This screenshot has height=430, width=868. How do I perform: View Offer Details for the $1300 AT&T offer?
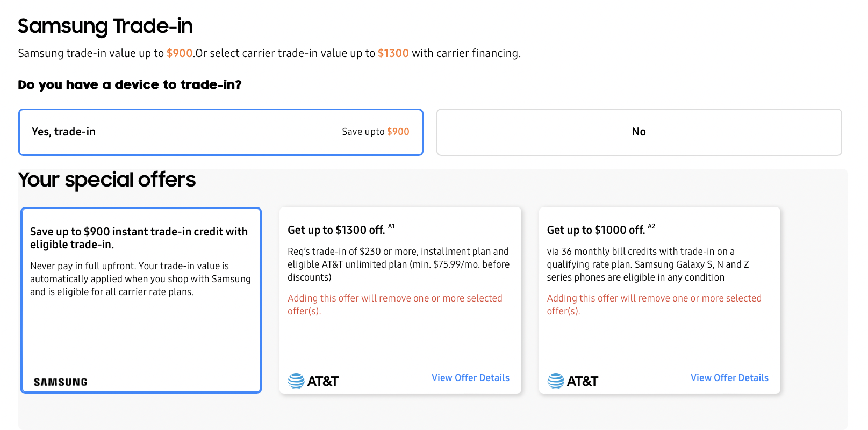470,378
